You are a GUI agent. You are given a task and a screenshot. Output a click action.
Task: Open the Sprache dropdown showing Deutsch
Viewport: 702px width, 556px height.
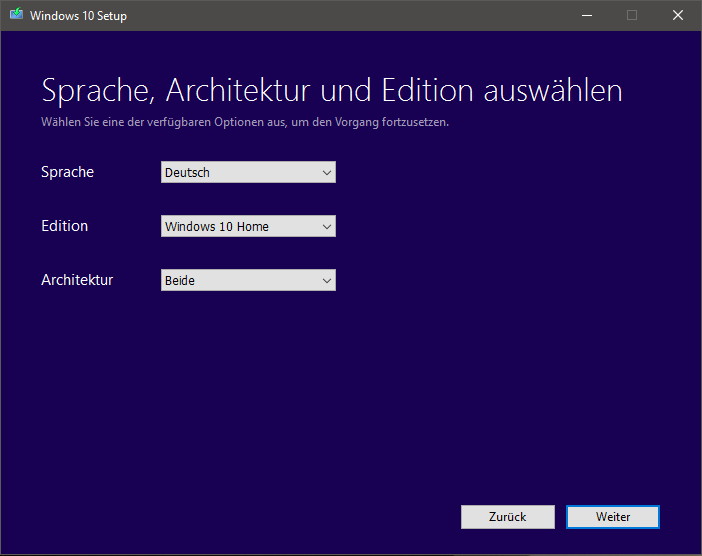pos(248,172)
